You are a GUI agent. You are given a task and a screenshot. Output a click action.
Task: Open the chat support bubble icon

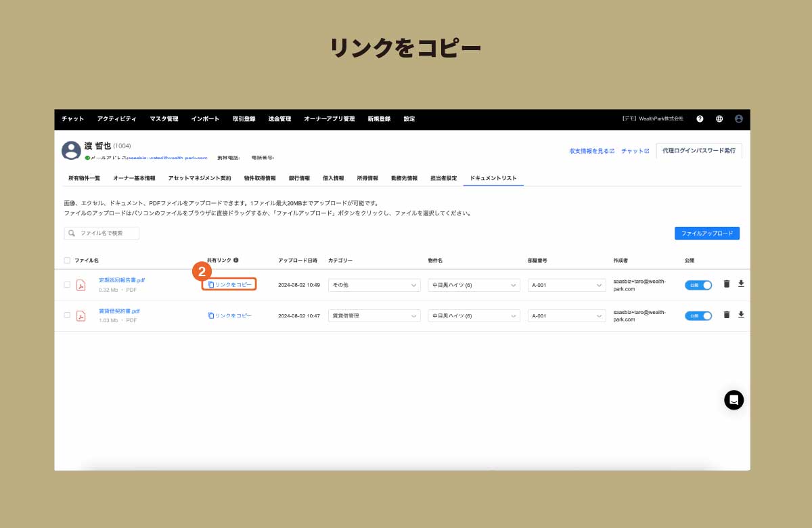[734, 400]
